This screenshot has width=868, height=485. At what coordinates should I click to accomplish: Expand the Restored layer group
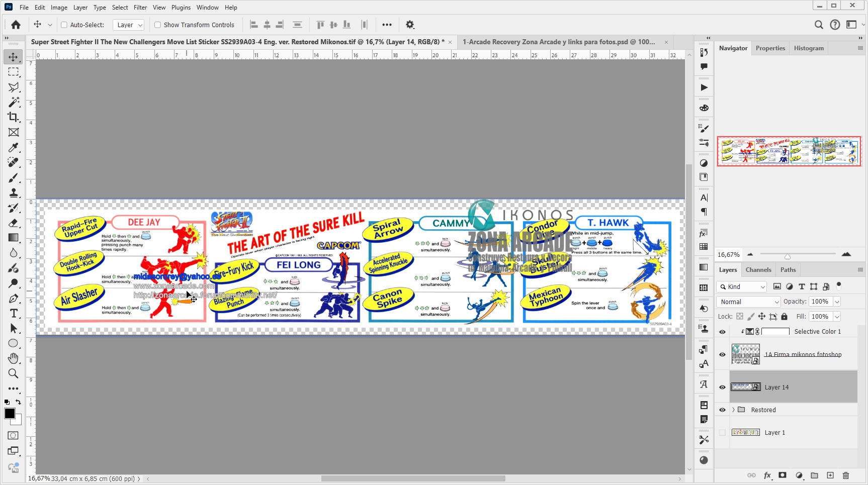[733, 410]
